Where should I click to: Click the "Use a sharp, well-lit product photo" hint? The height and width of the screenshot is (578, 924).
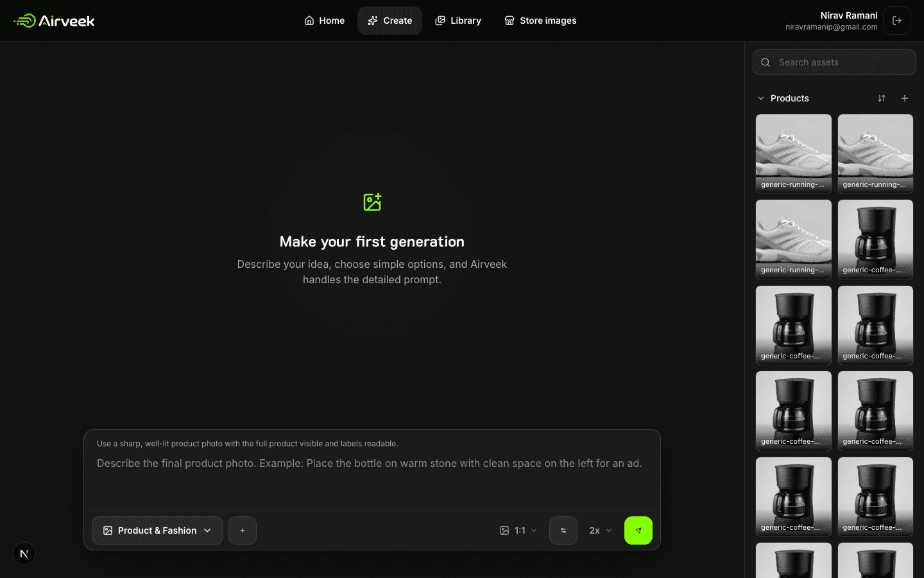click(247, 444)
